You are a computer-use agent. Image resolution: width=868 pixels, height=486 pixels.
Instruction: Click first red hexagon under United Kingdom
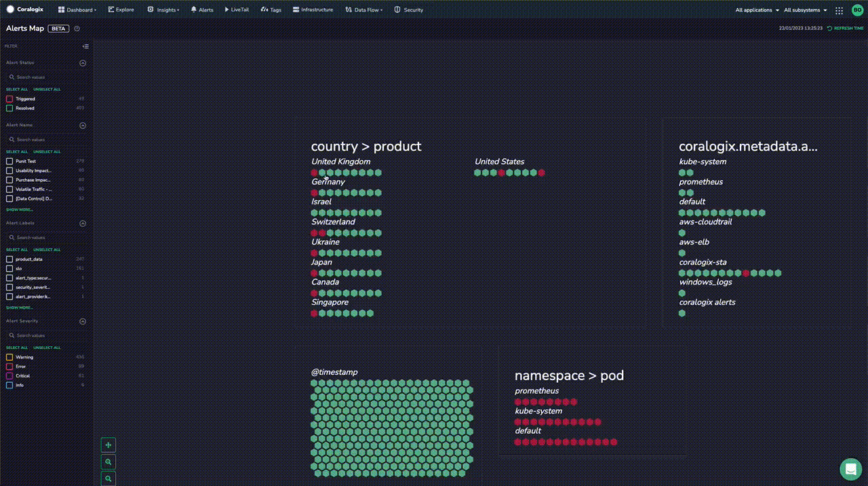tap(314, 173)
